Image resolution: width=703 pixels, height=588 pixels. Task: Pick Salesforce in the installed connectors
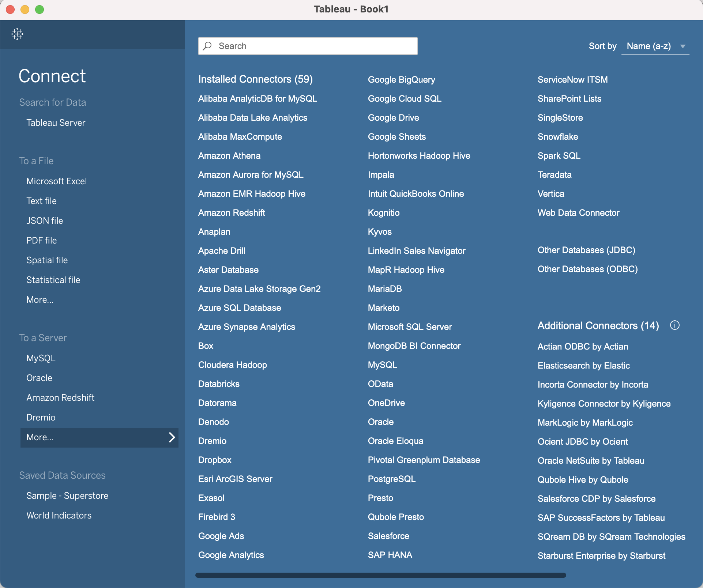[388, 536]
